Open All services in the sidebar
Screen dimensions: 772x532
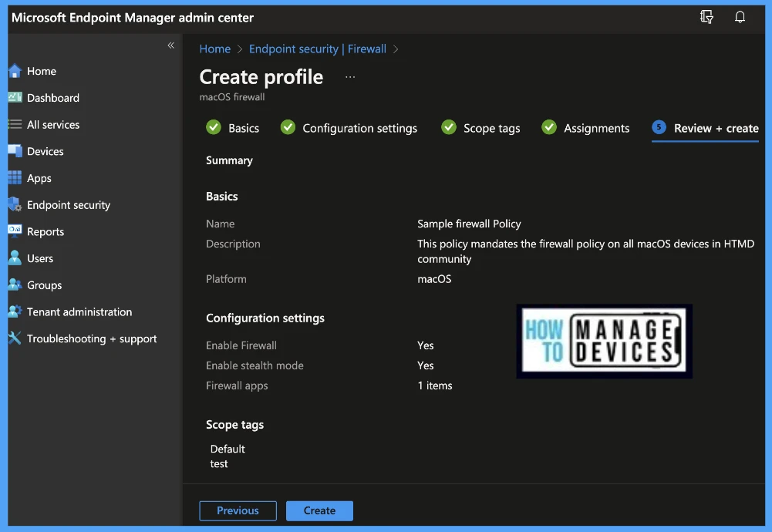53,124
